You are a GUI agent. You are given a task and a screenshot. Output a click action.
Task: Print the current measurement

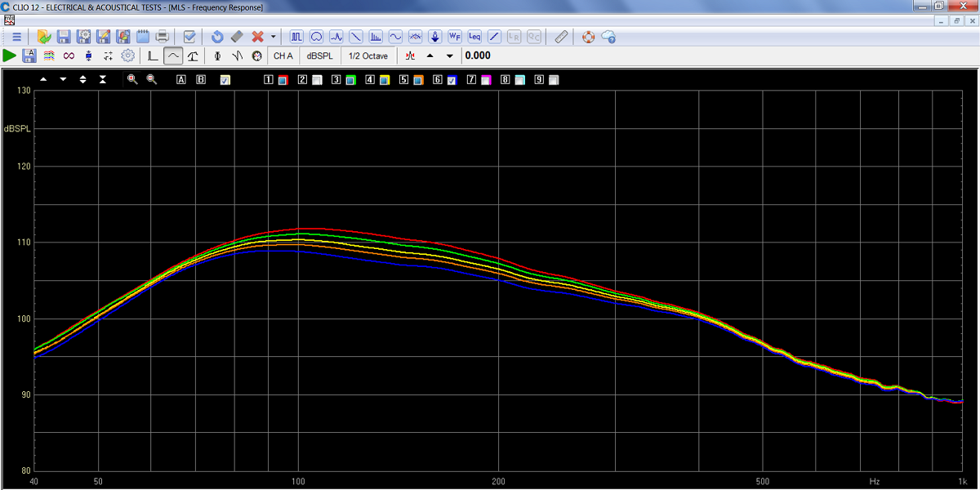pyautogui.click(x=163, y=37)
